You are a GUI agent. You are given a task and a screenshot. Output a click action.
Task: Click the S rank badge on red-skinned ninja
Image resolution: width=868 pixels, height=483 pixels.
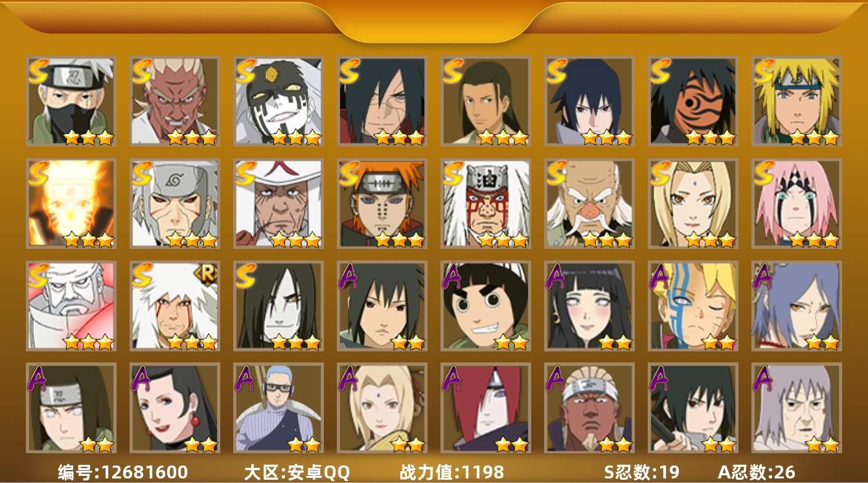tap(142, 71)
